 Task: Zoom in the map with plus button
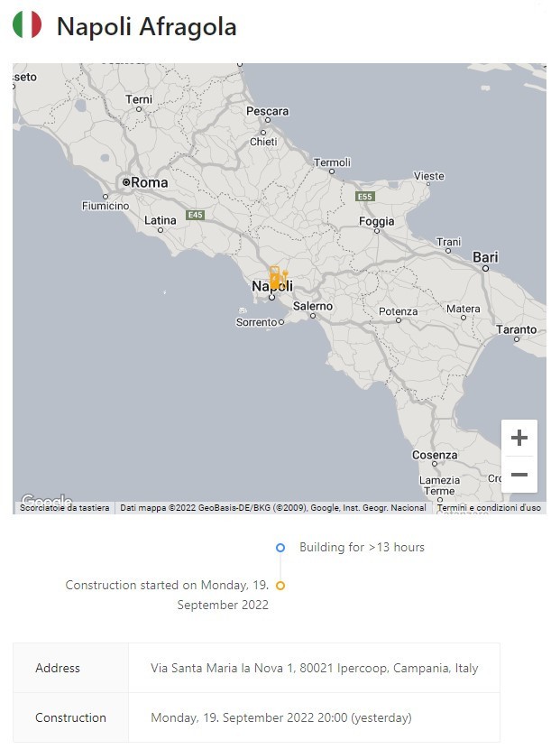click(x=519, y=438)
